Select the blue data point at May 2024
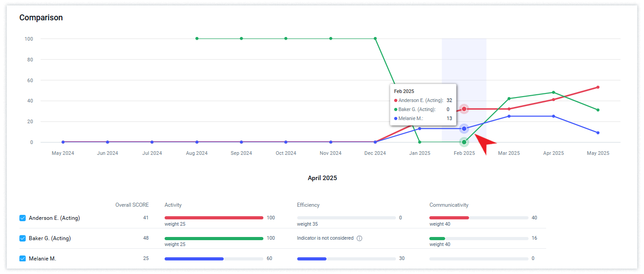 point(63,142)
